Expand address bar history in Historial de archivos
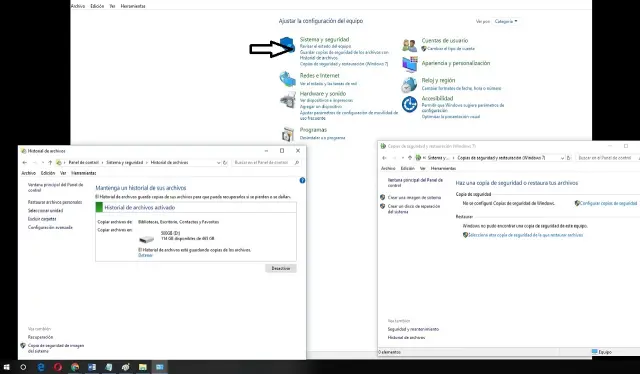This screenshot has width=640, height=374. pos(218,163)
